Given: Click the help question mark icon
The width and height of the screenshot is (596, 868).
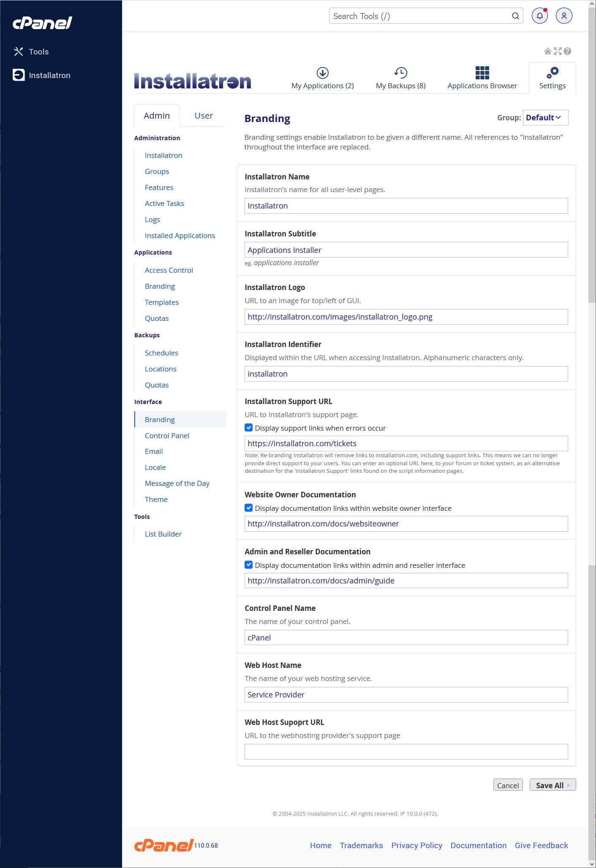Looking at the screenshot, I should coord(568,51).
